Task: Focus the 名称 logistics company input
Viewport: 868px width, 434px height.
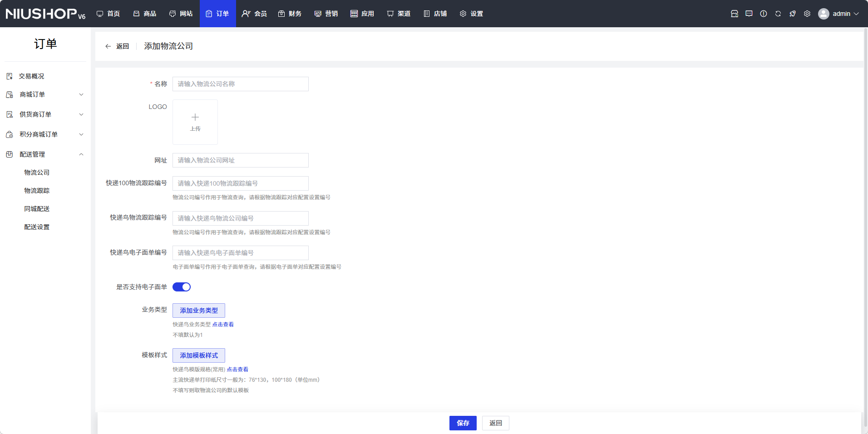Action: [x=241, y=84]
